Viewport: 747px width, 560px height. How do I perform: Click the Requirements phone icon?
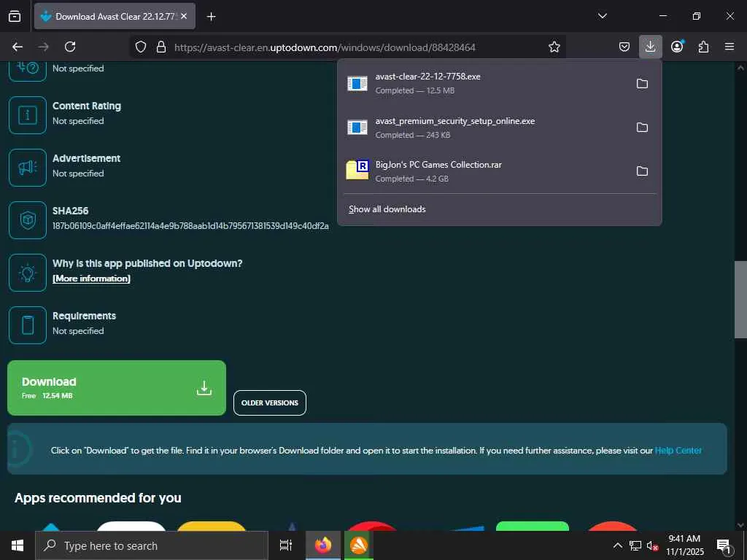(28, 324)
